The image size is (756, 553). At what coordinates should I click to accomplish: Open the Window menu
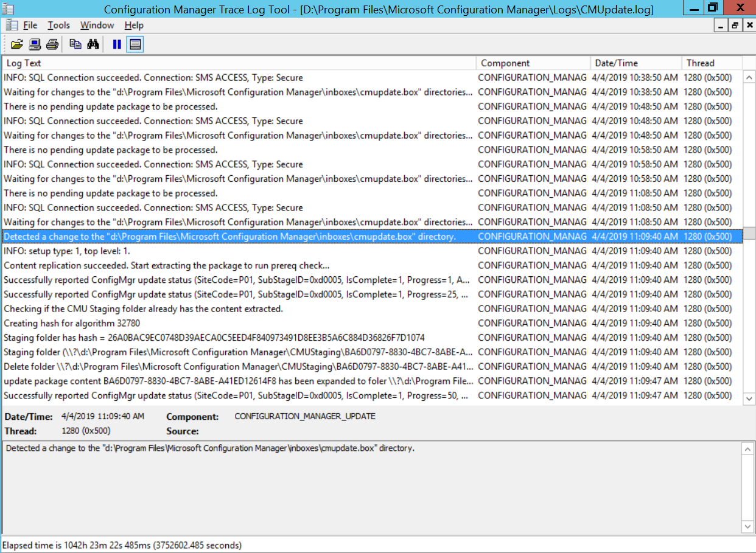[97, 25]
